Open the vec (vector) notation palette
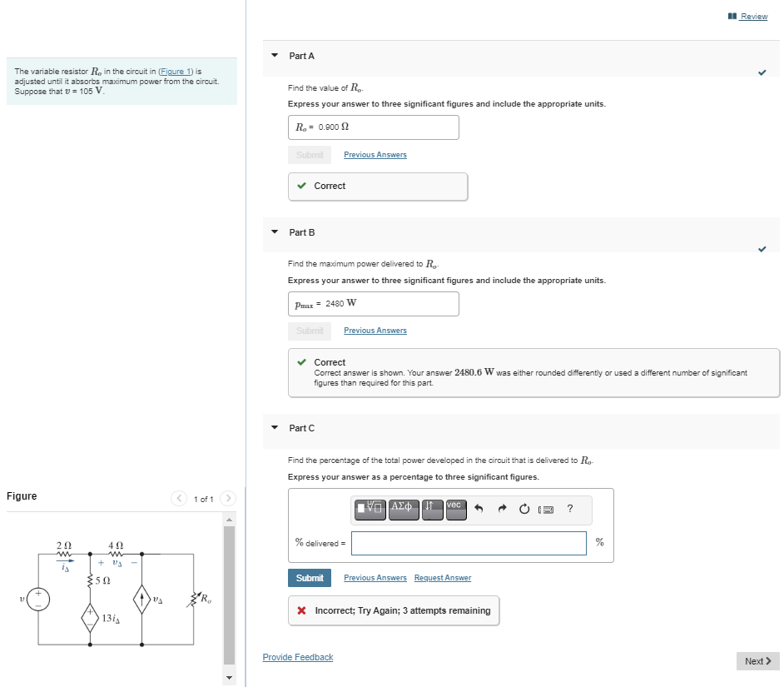Image resolution: width=784 pixels, height=687 pixels. click(455, 510)
